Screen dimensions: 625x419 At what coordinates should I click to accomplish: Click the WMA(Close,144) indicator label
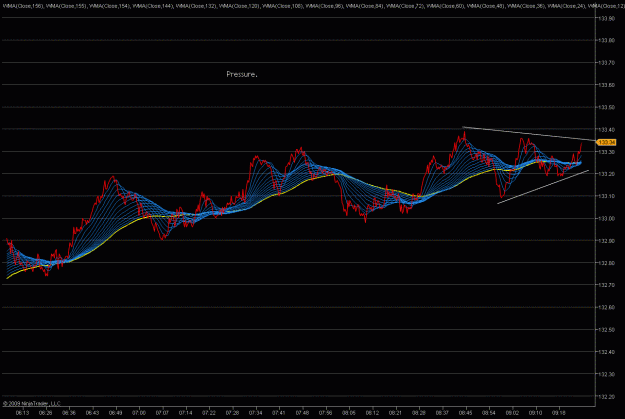(152, 6)
